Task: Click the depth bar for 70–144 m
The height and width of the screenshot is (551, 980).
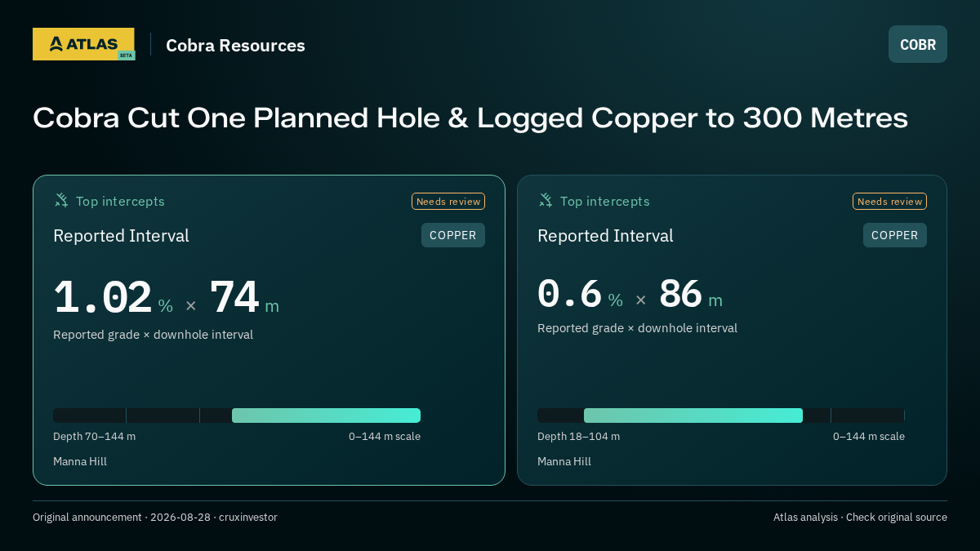Action: pos(237,415)
